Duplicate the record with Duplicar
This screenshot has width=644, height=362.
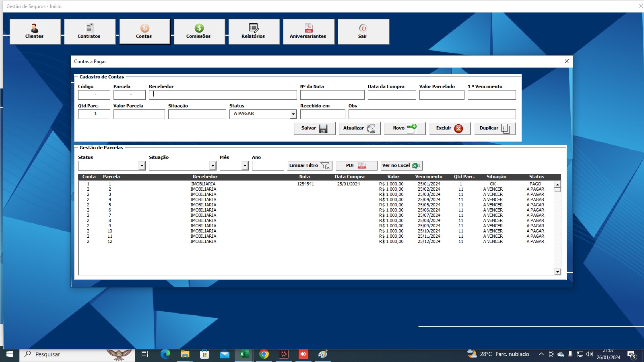pyautogui.click(x=495, y=128)
